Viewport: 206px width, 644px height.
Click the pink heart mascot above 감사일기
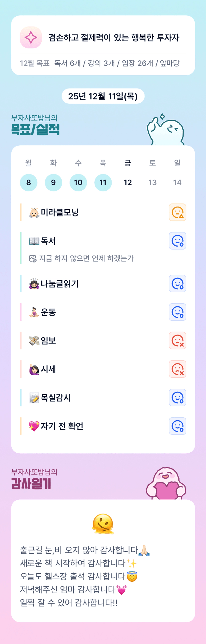(166, 483)
